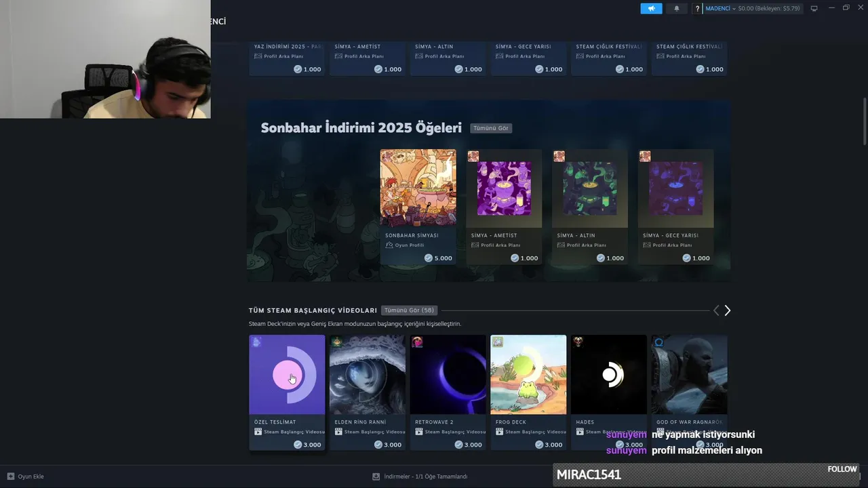Click Oyun Ekle plus icon
The image size is (868, 488).
(11, 476)
